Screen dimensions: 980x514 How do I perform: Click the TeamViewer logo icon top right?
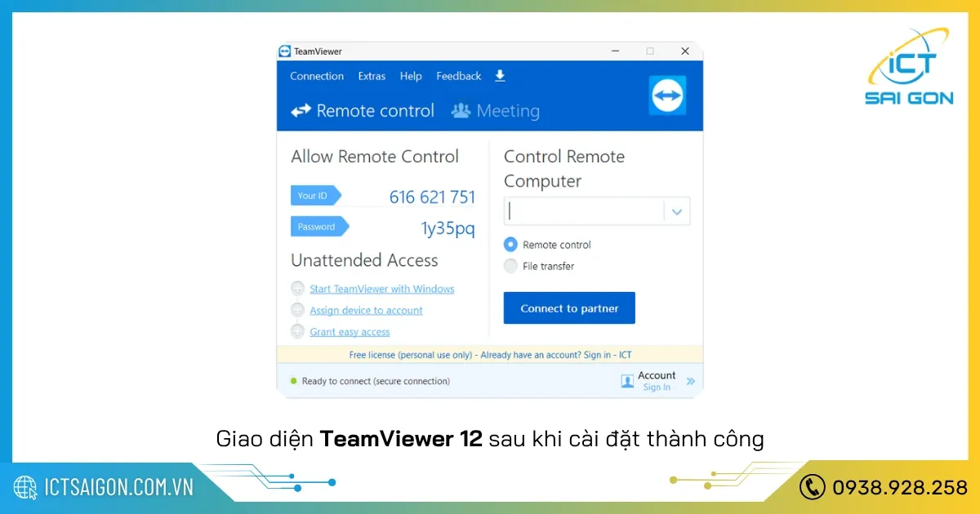pyautogui.click(x=667, y=95)
